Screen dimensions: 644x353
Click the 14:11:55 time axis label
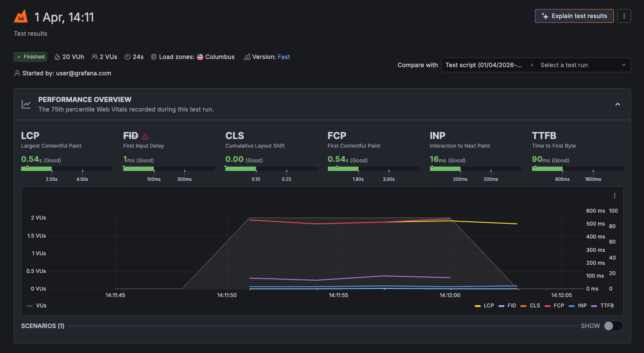click(339, 295)
